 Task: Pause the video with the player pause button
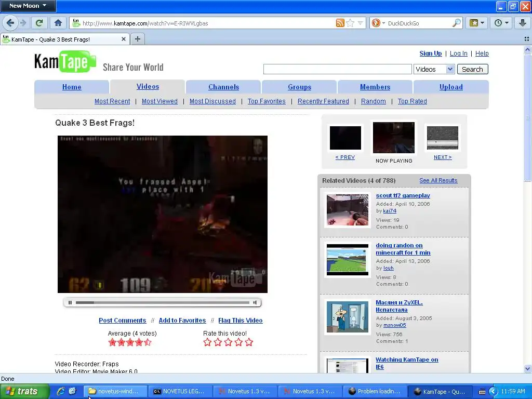coord(70,303)
